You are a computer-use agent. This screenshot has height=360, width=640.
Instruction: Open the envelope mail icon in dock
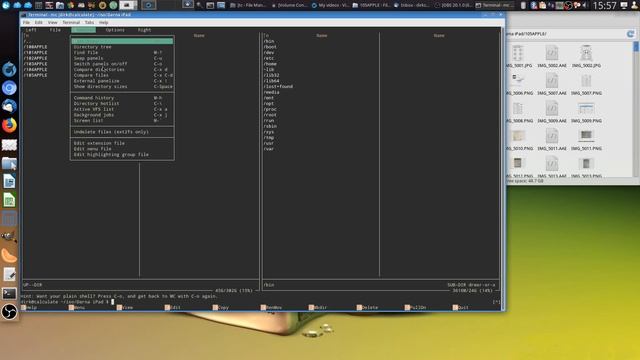(x=9, y=145)
